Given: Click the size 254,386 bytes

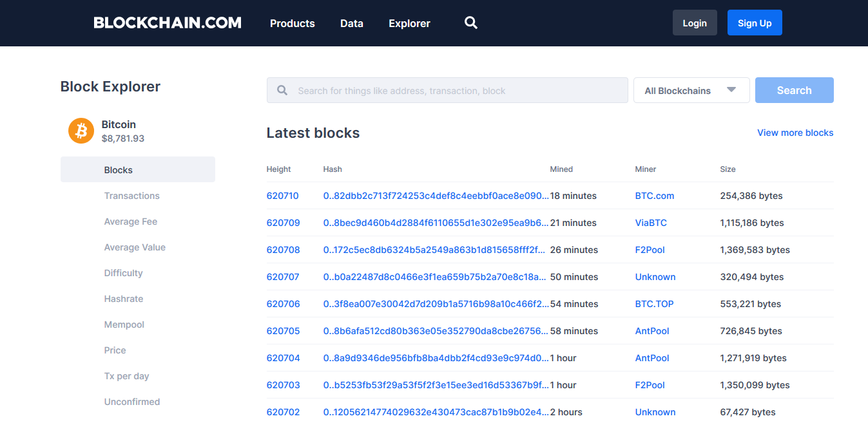Looking at the screenshot, I should 751,196.
